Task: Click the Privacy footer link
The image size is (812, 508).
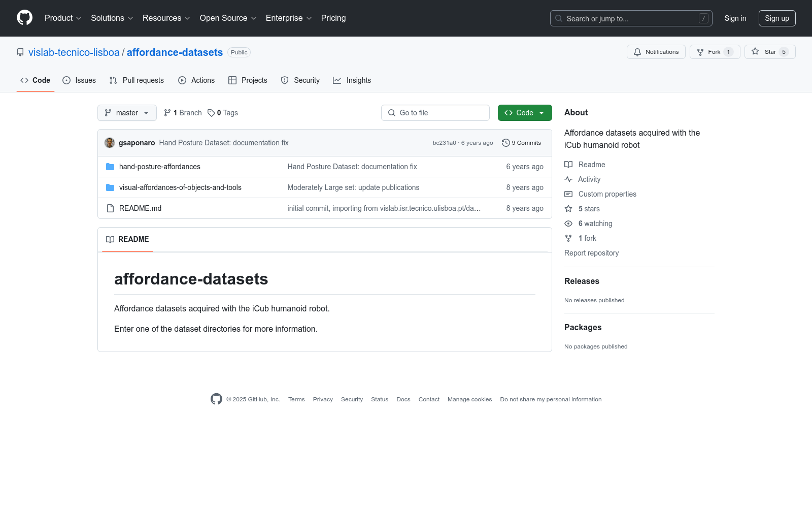Action: pyautogui.click(x=323, y=399)
